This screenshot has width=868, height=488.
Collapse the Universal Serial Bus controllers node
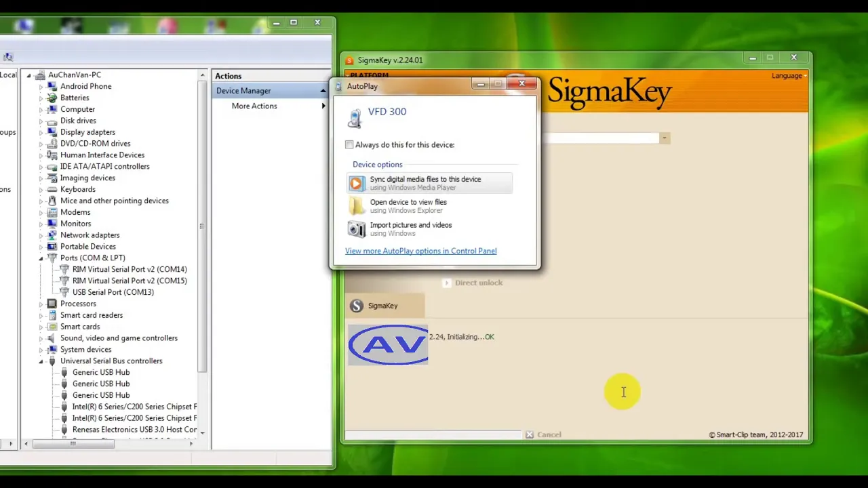(x=41, y=361)
